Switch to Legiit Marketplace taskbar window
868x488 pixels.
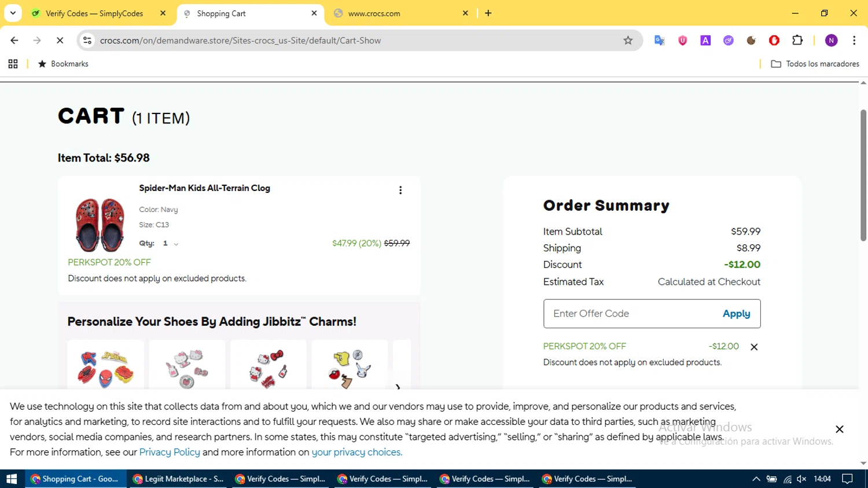coord(178,479)
